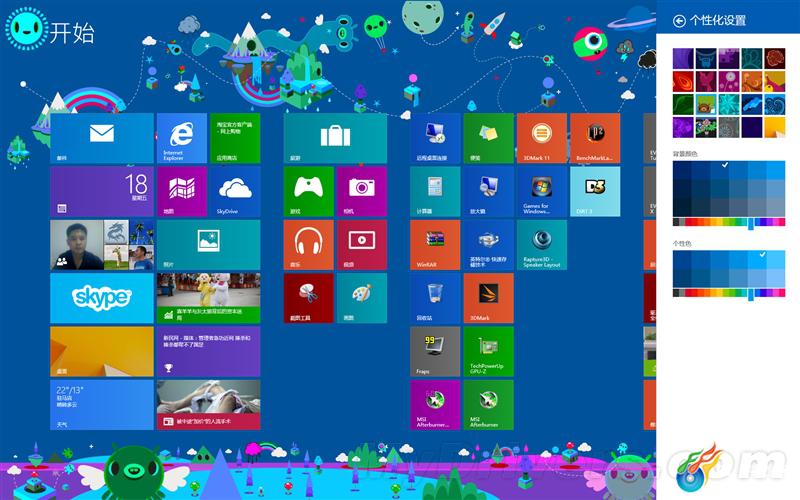
Task: Open the orange Music tile with headphones
Action: (x=309, y=245)
